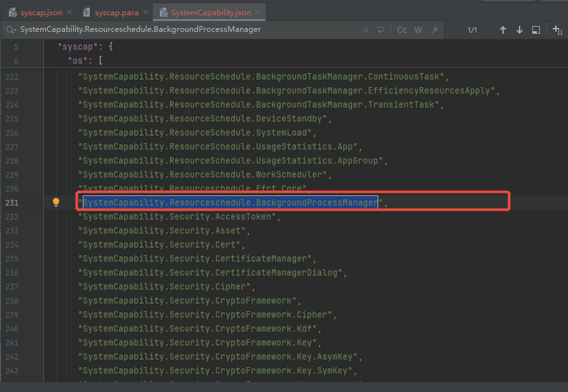The image size is (568, 392).
Task: Click the ResourceSchedule.WorkScheduler line
Action: [204, 175]
